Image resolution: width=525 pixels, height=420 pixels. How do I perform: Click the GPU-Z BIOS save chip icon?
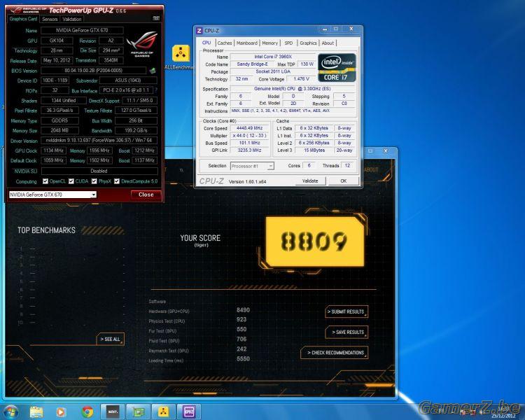pyautogui.click(x=153, y=70)
